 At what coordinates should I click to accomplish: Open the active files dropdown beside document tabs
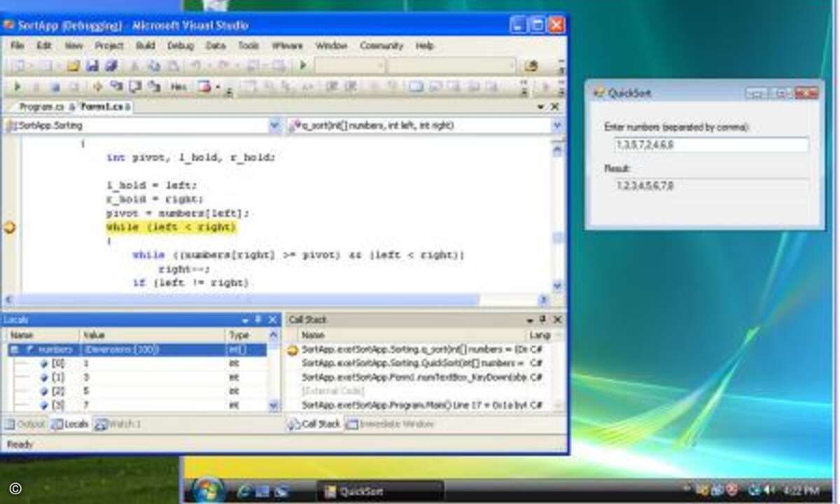(x=541, y=107)
